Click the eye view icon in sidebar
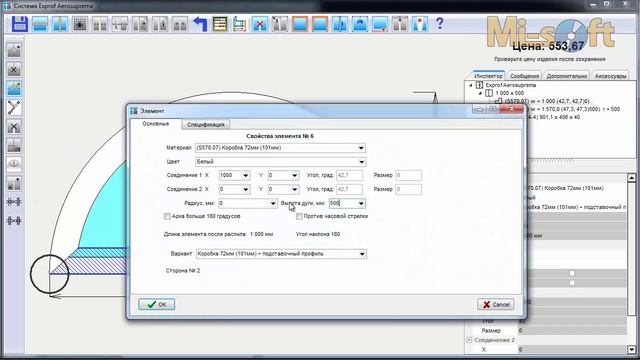Viewport: 640px width, 360px height. pos(14,164)
